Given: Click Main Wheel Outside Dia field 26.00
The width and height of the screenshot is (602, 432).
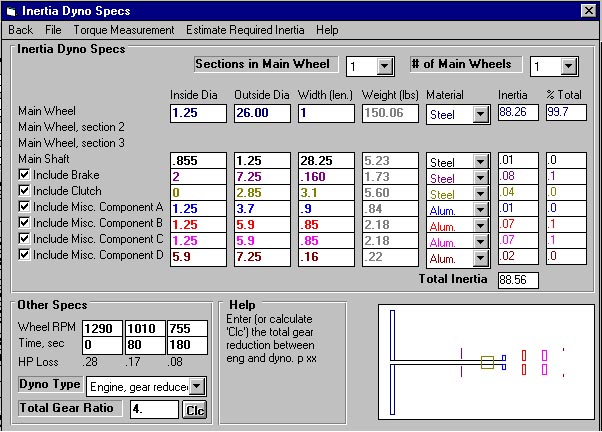Looking at the screenshot, I should tap(262, 113).
